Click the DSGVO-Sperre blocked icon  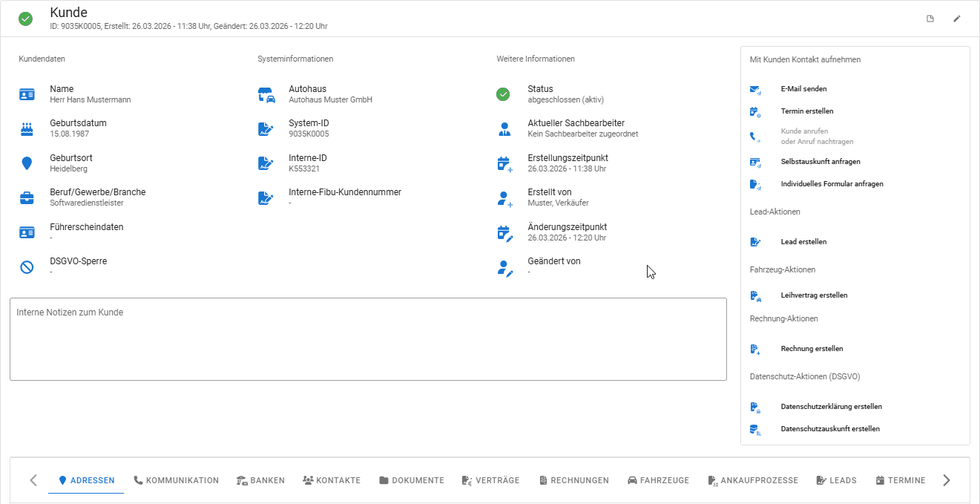coord(27,267)
